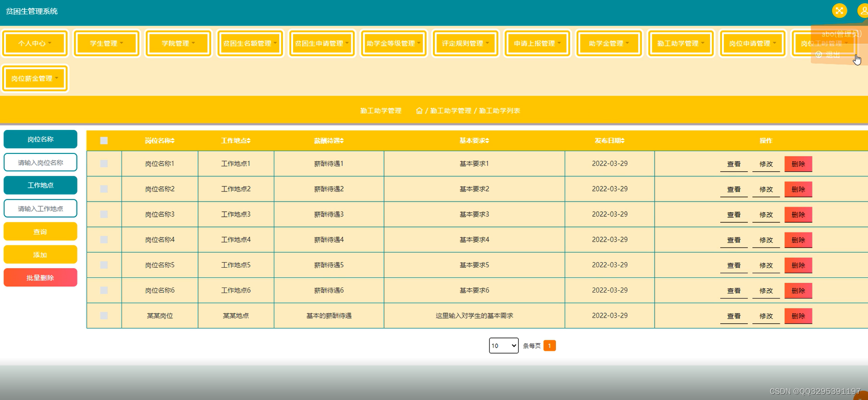Check the box for row 岗位名称3
Viewport: 868px width, 400px height.
pos(104,214)
